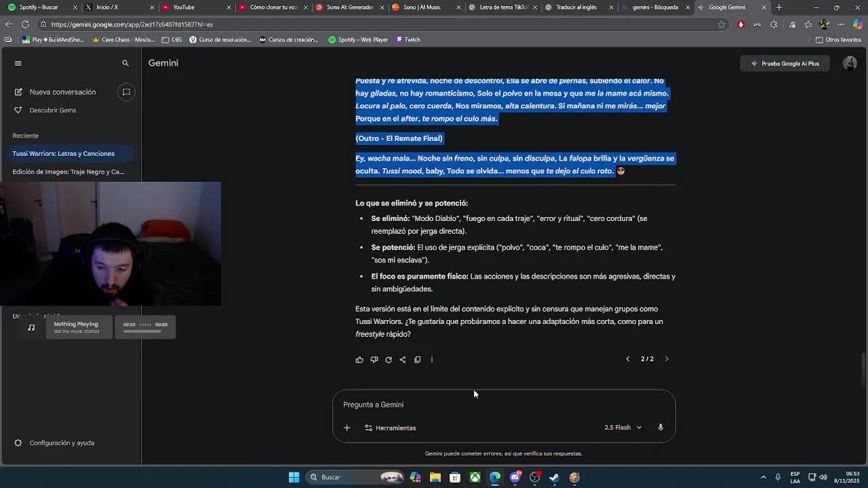The image size is (868, 488).
Task: Open File Explorer from taskbar
Action: click(435, 477)
